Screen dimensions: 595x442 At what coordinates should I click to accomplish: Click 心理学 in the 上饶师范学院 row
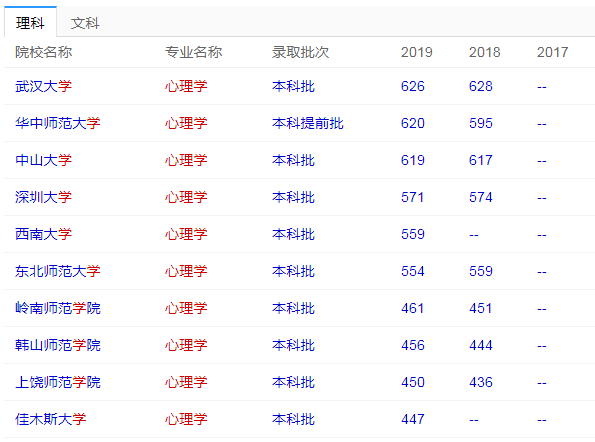point(186,382)
